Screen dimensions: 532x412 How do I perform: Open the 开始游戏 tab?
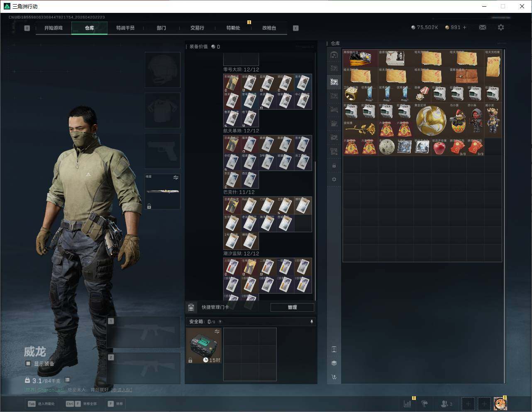[54, 28]
